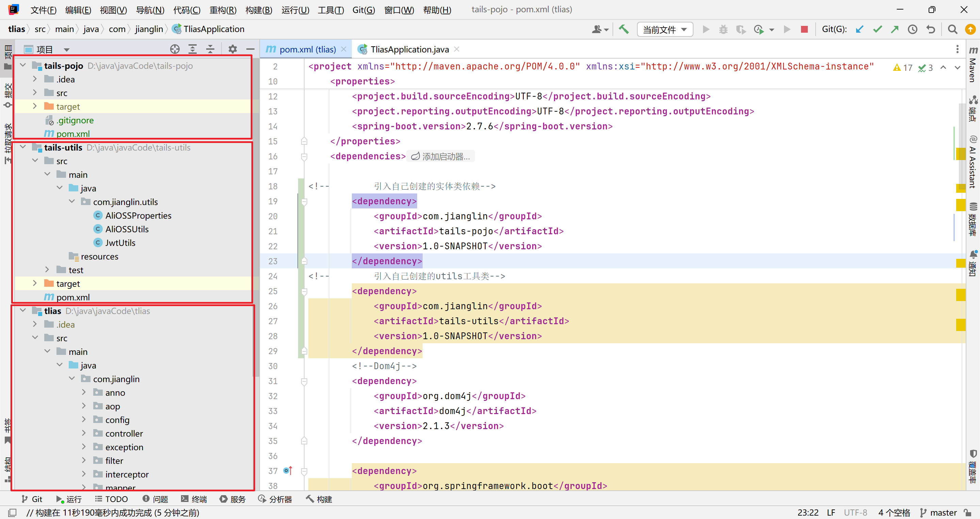Click the Git push arrow icon

pos(895,29)
